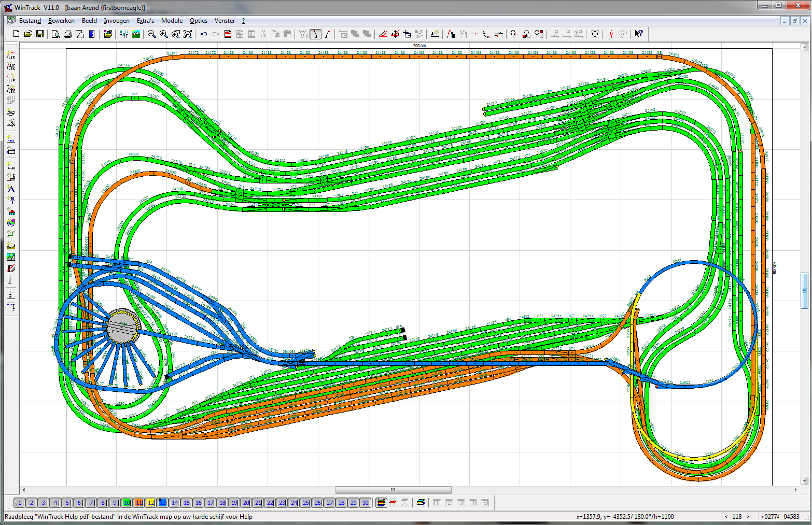The image size is (812, 525).
Task: Click the turntable in the blue roundhouse
Action: (x=123, y=326)
